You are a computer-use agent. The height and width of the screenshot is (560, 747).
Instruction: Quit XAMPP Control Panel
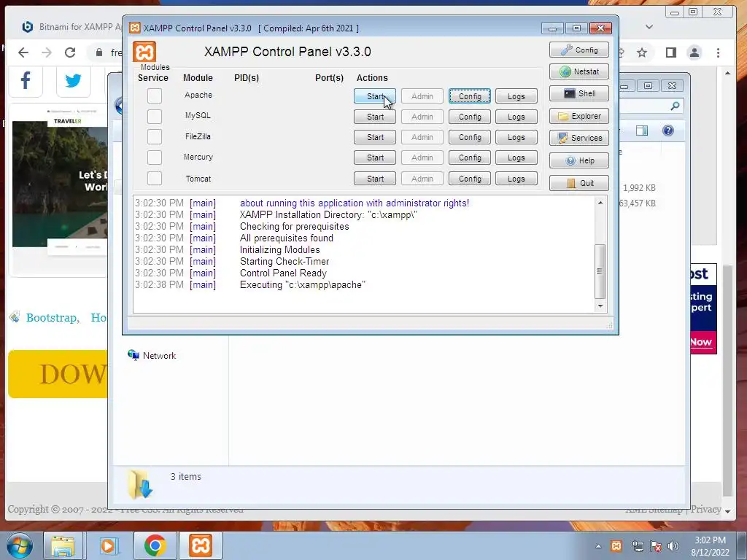(x=578, y=183)
